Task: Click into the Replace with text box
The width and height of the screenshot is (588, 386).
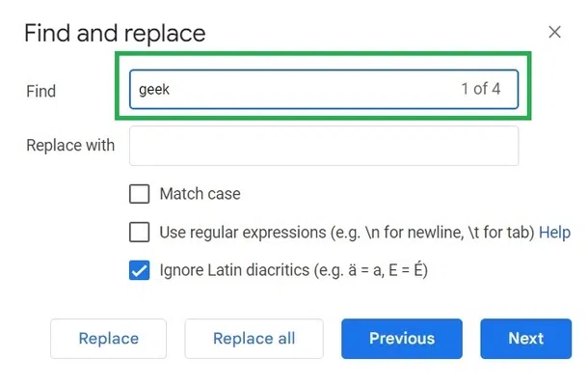Action: click(324, 146)
